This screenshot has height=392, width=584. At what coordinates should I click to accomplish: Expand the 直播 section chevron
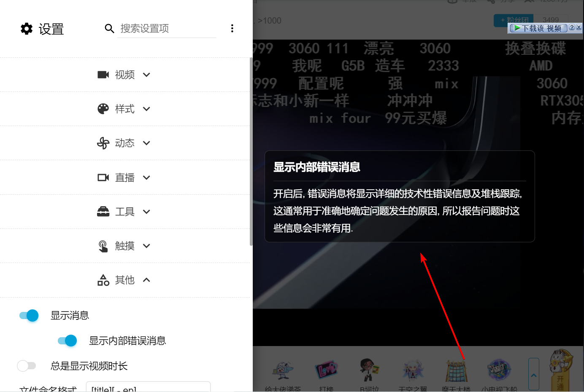pos(146,177)
